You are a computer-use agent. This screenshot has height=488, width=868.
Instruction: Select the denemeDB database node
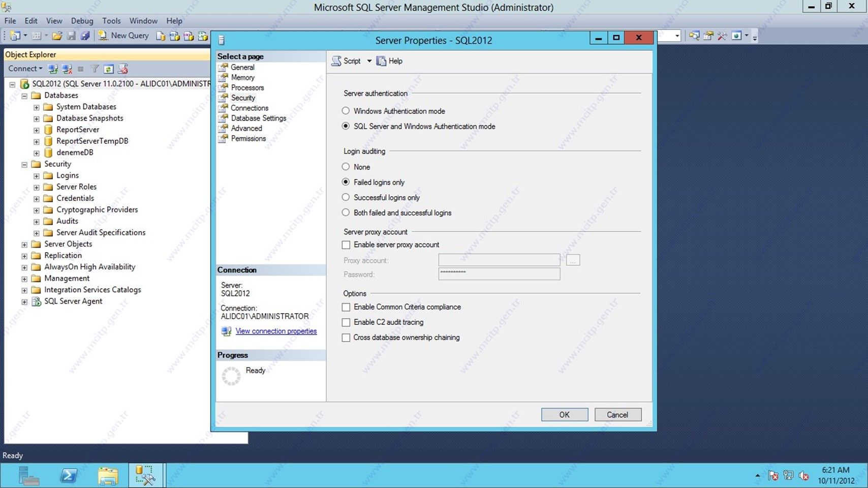click(x=75, y=152)
